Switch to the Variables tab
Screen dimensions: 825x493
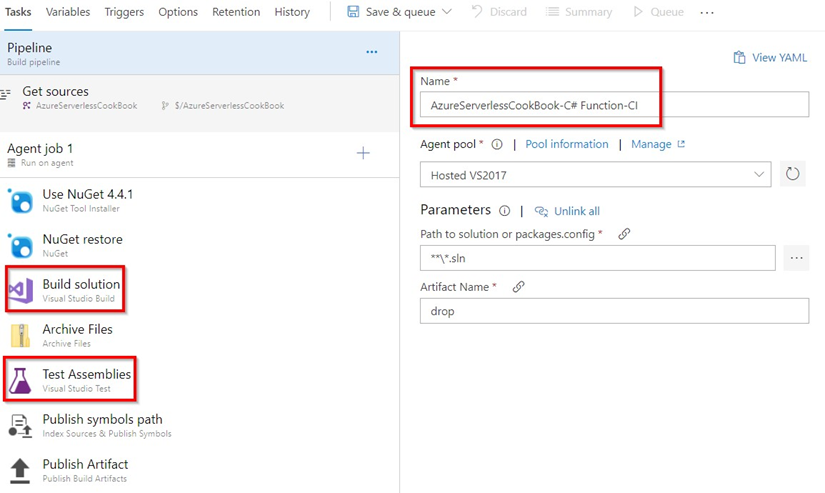click(68, 12)
